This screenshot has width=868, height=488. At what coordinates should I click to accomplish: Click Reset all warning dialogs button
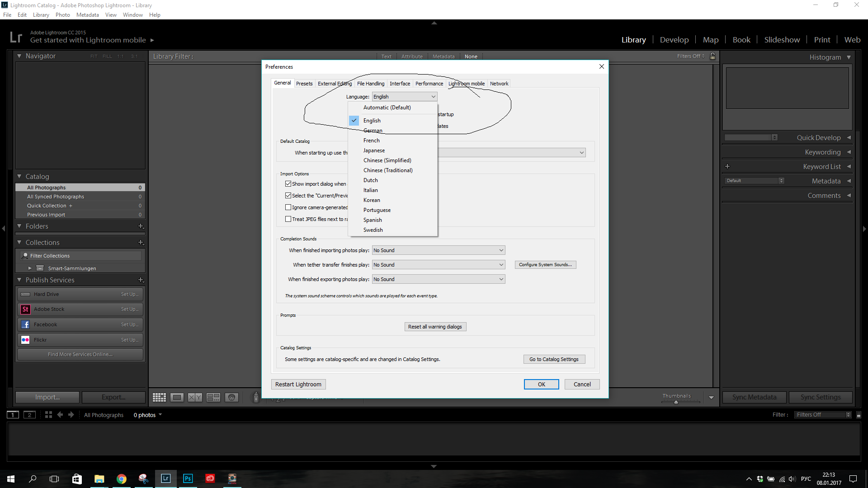434,326
